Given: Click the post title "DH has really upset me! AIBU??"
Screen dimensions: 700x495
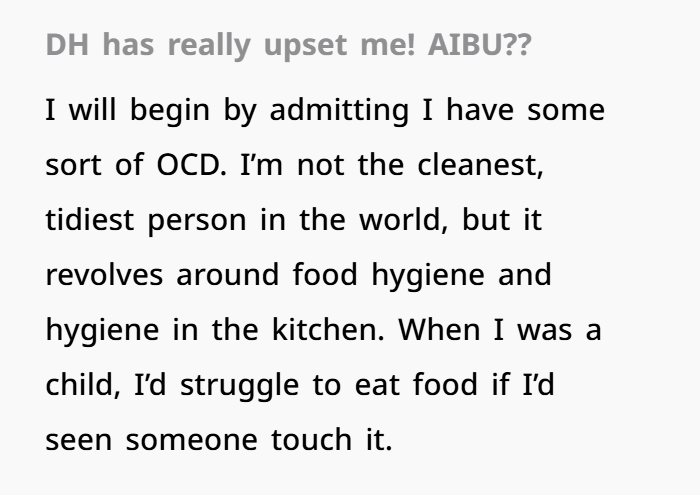Looking at the screenshot, I should click(x=288, y=47).
